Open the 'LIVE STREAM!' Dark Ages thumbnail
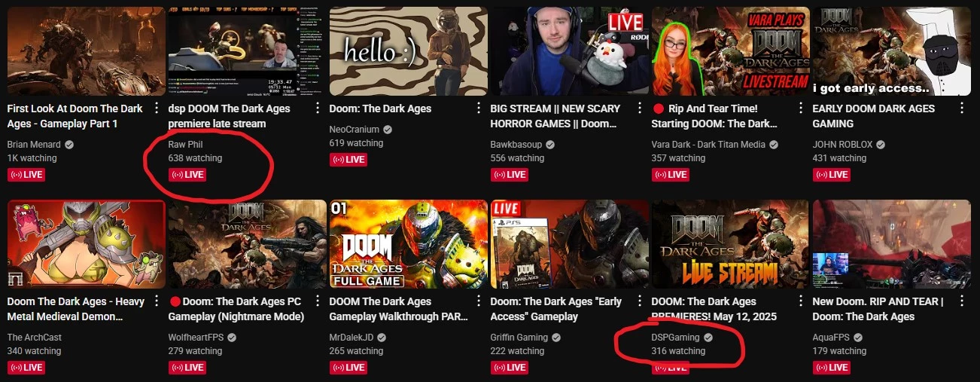 tap(731, 244)
